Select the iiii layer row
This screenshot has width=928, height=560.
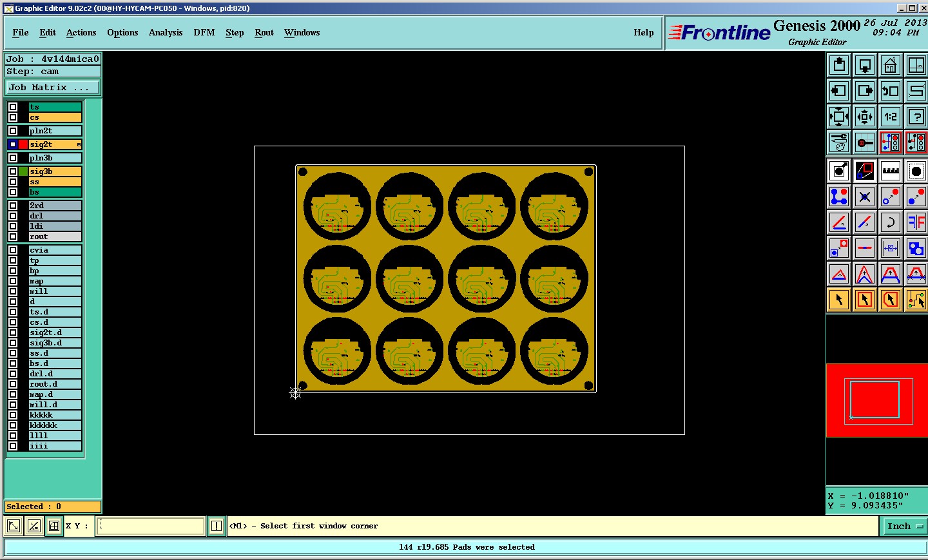pyautogui.click(x=55, y=446)
